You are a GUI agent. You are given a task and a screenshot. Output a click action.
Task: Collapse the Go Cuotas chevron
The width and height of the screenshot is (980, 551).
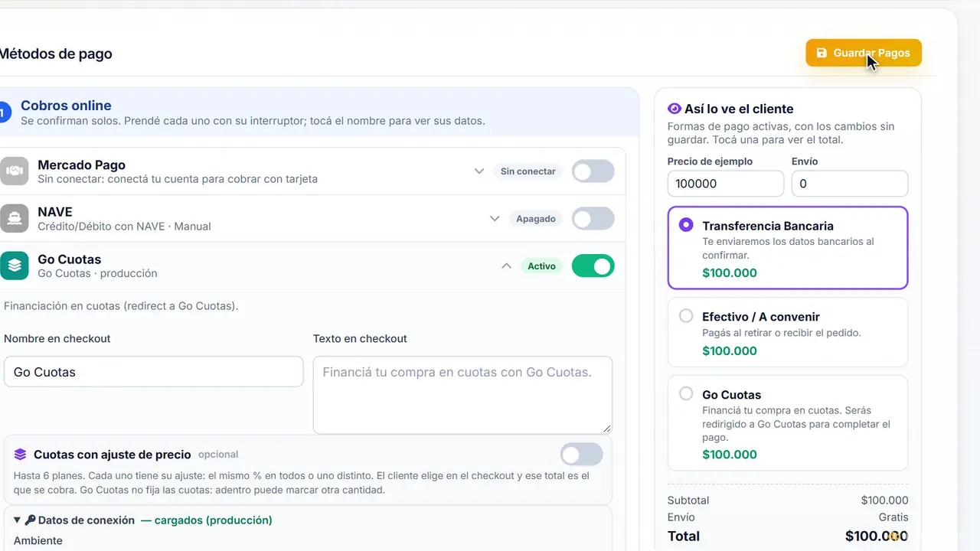coord(506,266)
